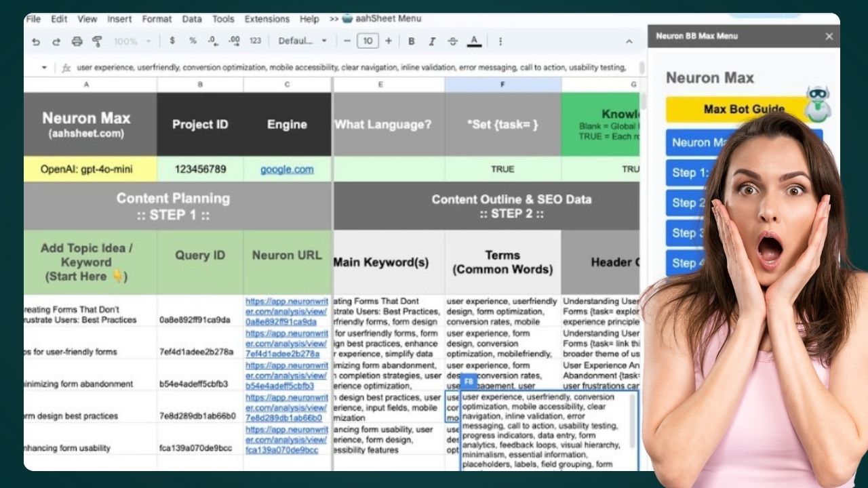Toggle strikethrough formatting
Viewport: 868px width, 488px height.
453,41
